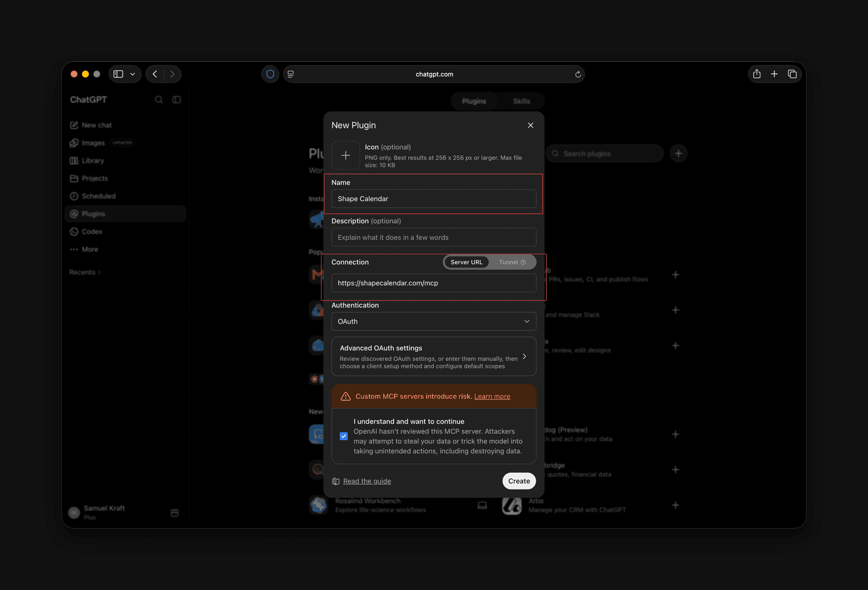This screenshot has width=868, height=590.
Task: Focus the Search plugins field
Action: [605, 153]
